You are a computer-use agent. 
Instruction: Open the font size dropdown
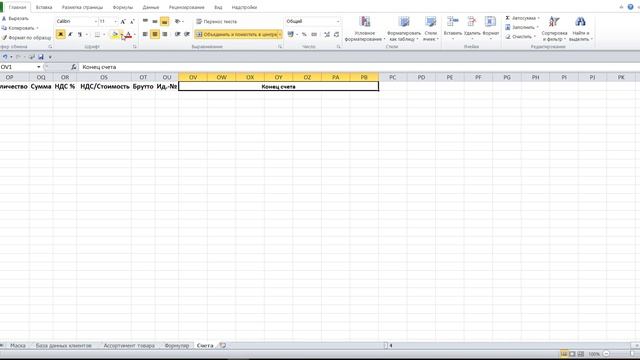click(x=115, y=21)
